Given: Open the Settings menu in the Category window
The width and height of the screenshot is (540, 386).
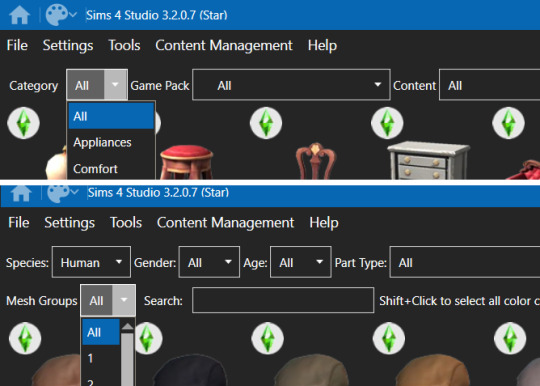Looking at the screenshot, I should point(68,45).
